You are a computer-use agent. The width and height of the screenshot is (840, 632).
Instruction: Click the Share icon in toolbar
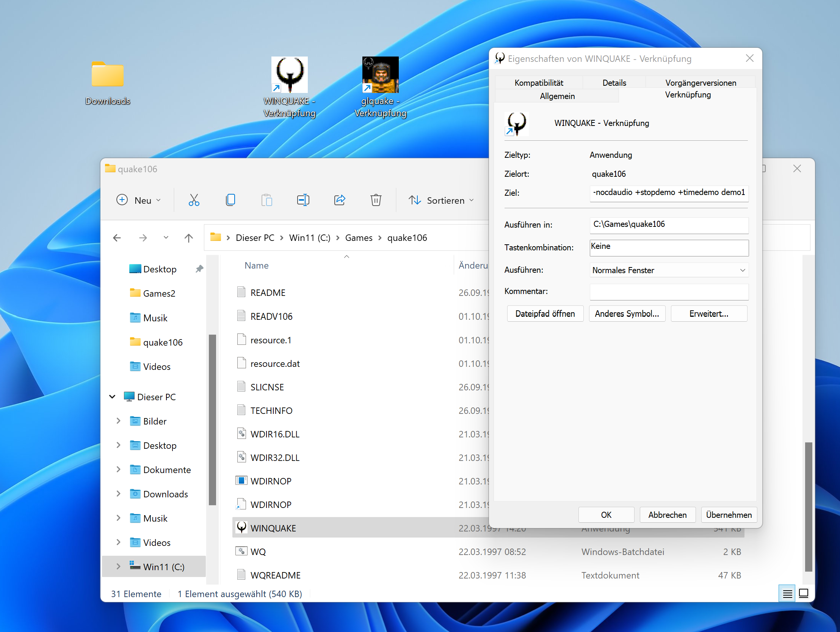(x=340, y=200)
